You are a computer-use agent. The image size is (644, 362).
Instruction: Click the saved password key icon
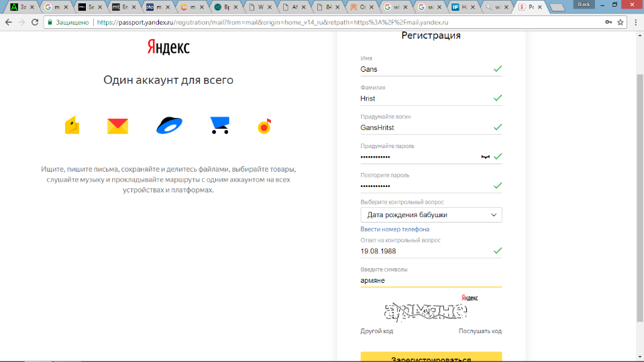pos(608,22)
